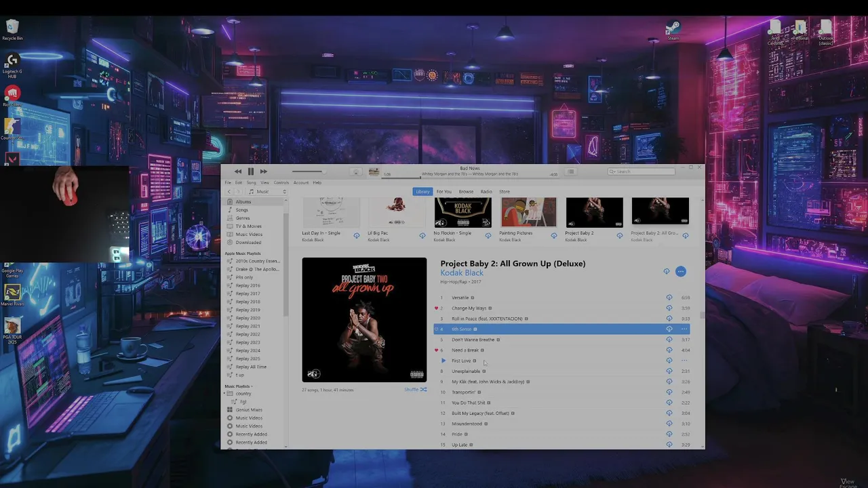Select the track Up Late
The width and height of the screenshot is (868, 488).
[561, 445]
